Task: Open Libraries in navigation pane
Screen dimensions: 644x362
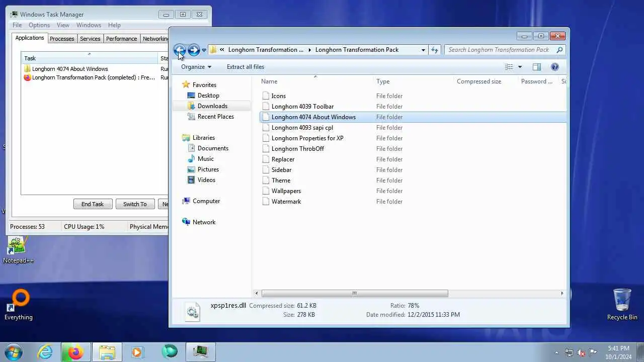Action: pyautogui.click(x=198, y=138)
